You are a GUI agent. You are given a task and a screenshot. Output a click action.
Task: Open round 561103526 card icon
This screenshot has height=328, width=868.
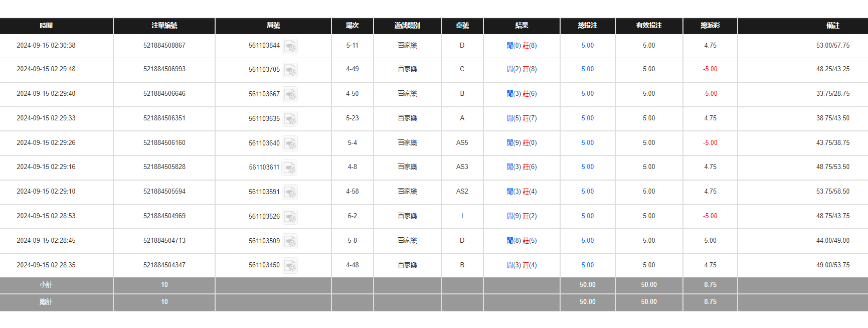290,217
